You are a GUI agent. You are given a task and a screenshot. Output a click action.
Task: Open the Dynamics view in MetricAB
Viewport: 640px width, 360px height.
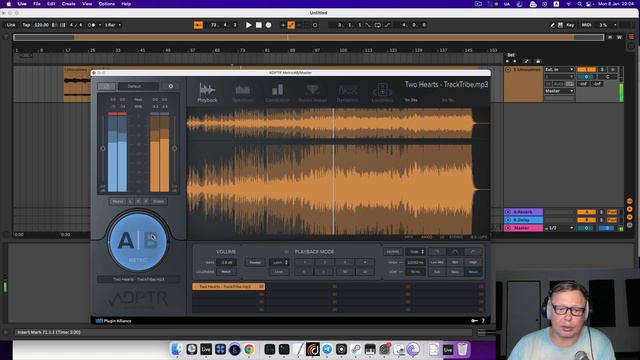347,93
